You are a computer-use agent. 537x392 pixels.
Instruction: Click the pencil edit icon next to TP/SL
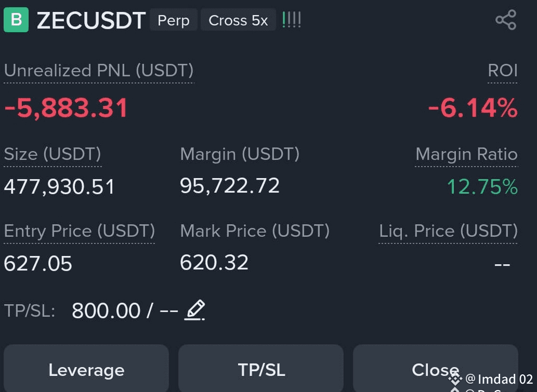194,310
